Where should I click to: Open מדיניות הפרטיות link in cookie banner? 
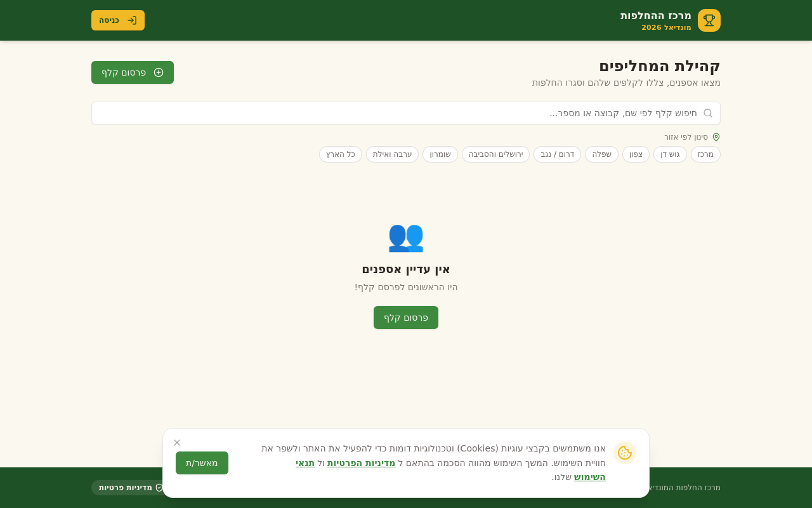point(361,463)
